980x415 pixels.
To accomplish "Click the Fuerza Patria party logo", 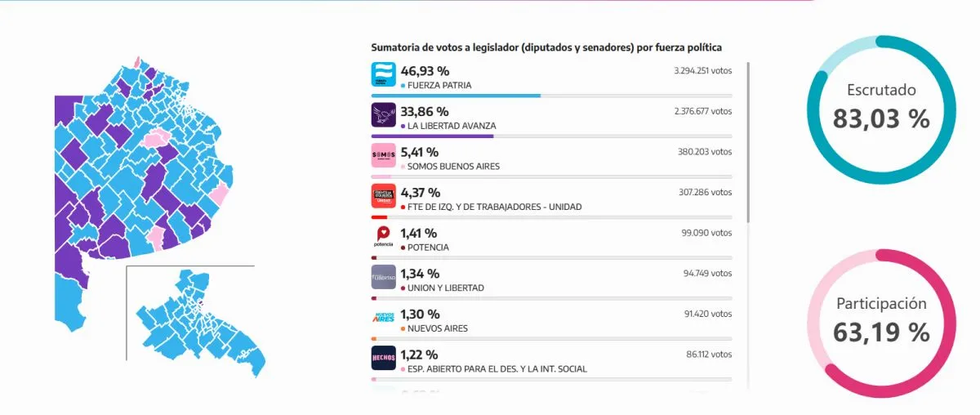I will 384,75.
